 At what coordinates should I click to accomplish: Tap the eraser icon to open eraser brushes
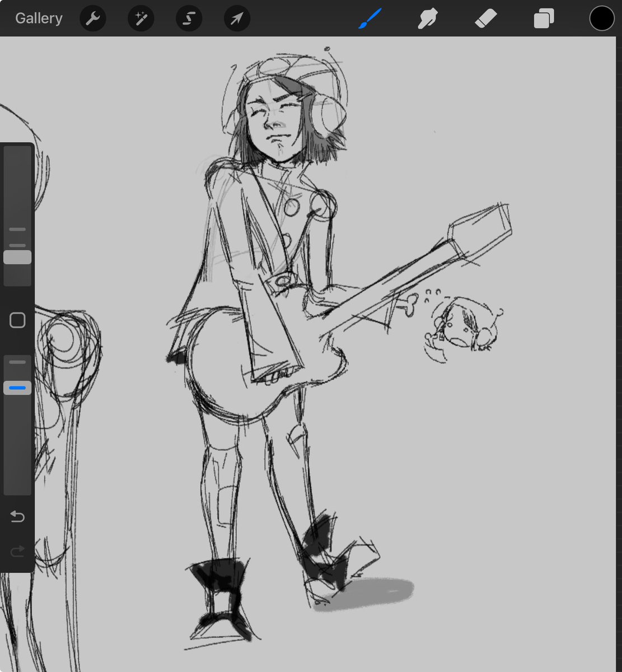pos(486,18)
